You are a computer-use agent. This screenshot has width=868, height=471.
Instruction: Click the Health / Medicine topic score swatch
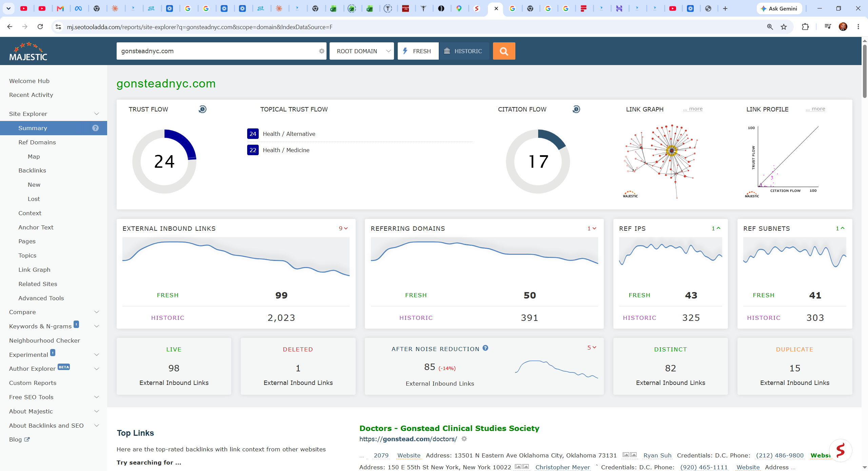[253, 150]
